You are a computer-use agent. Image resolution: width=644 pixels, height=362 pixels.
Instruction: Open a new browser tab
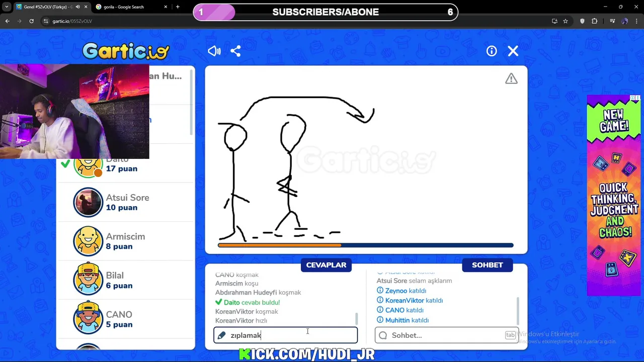coord(178,7)
